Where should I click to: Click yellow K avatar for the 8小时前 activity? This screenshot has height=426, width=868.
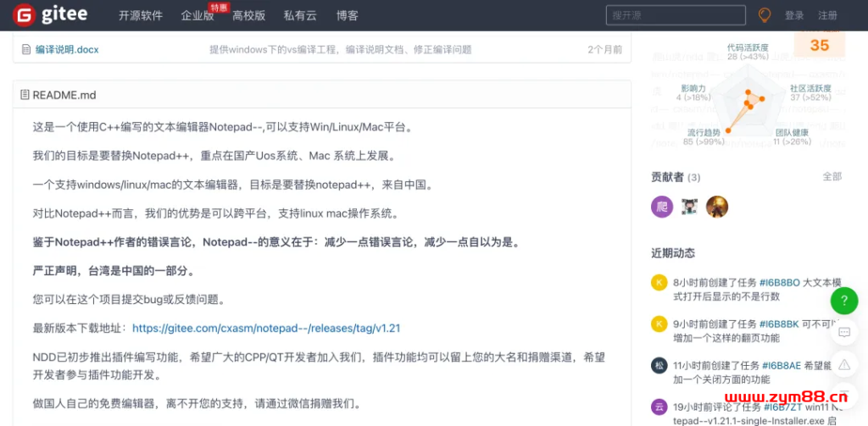[x=659, y=282]
